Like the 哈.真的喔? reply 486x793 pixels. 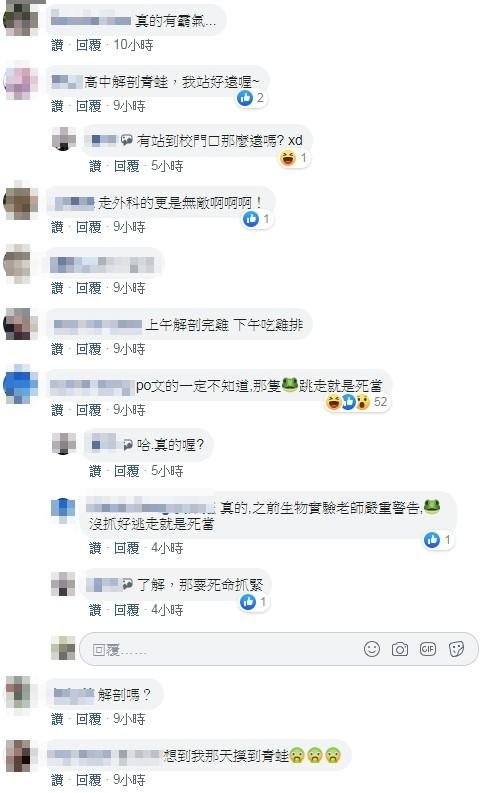pyautogui.click(x=95, y=471)
